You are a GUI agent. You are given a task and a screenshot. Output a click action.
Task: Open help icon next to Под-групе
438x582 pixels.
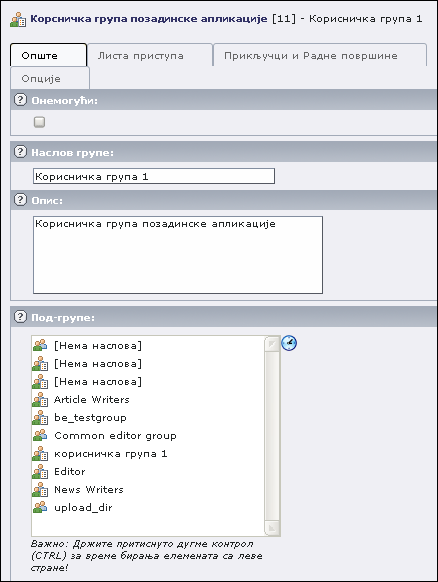[x=20, y=317]
